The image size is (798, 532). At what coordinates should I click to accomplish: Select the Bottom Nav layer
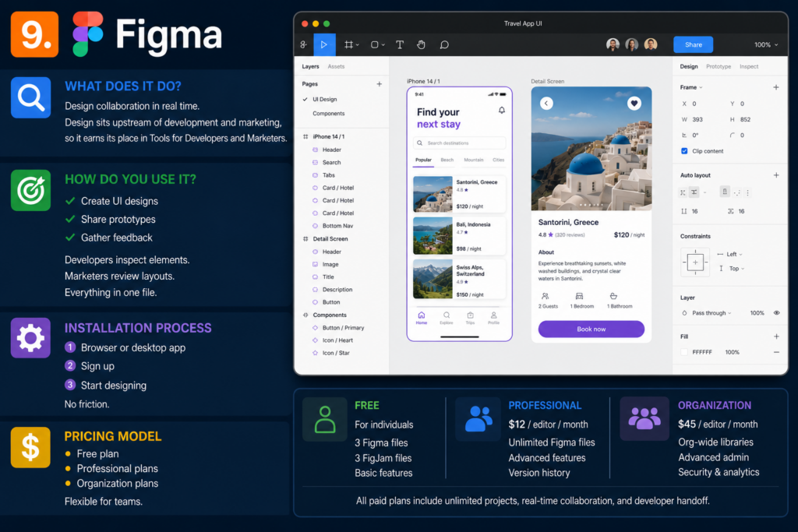337,226
